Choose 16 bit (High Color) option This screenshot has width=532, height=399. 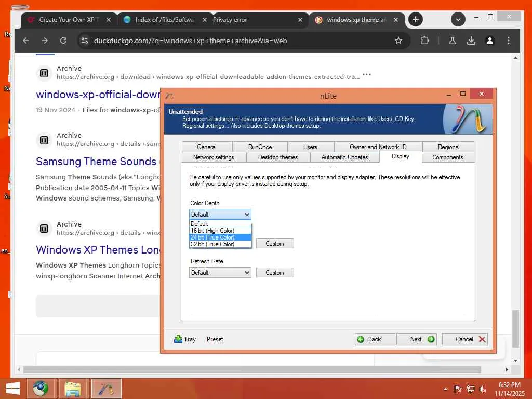pyautogui.click(x=220, y=231)
